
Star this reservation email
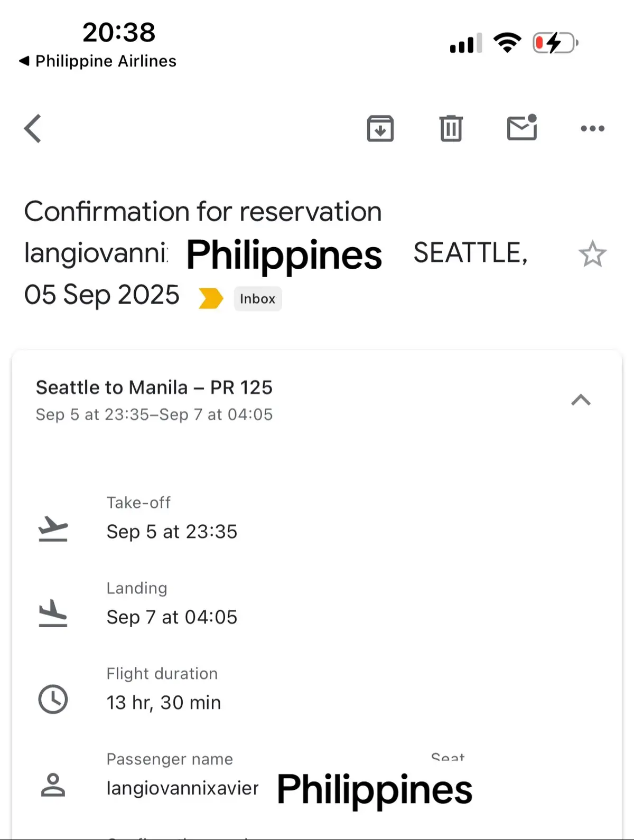coord(592,254)
